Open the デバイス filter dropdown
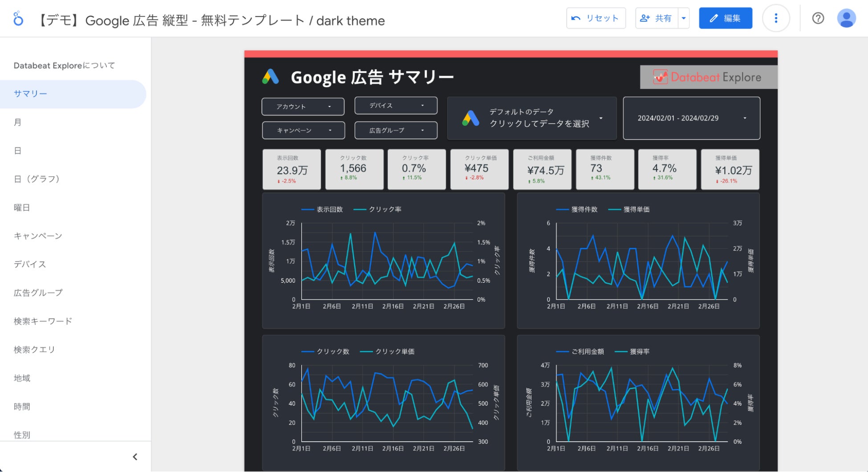Viewport: 868px width, 472px height. click(x=396, y=106)
